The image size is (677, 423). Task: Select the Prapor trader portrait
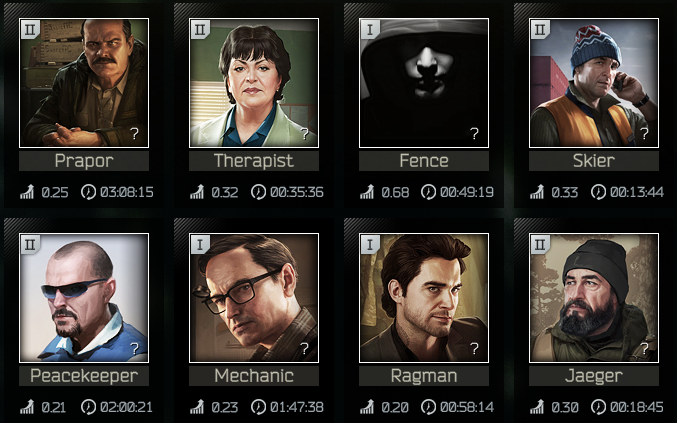click(x=84, y=83)
